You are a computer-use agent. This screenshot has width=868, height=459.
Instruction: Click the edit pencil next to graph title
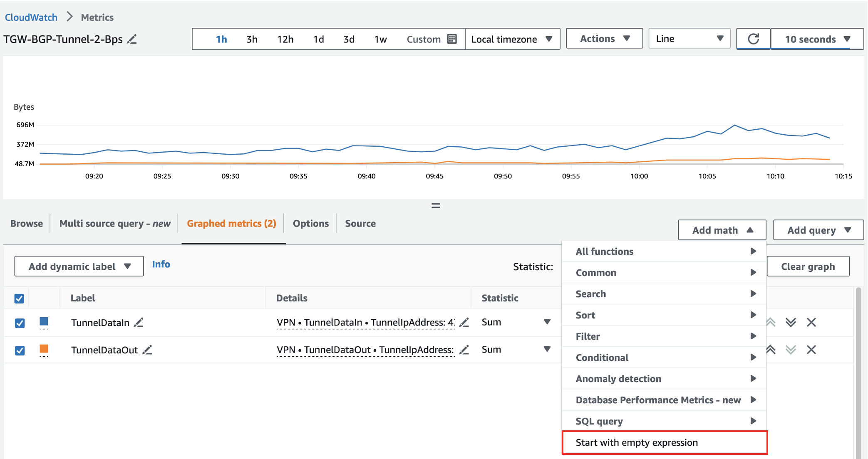[132, 39]
